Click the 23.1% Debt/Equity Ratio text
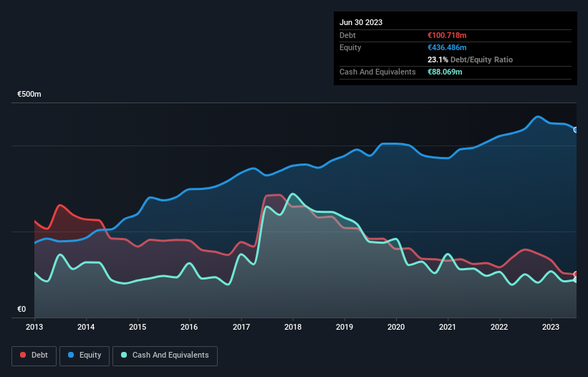 [471, 59]
